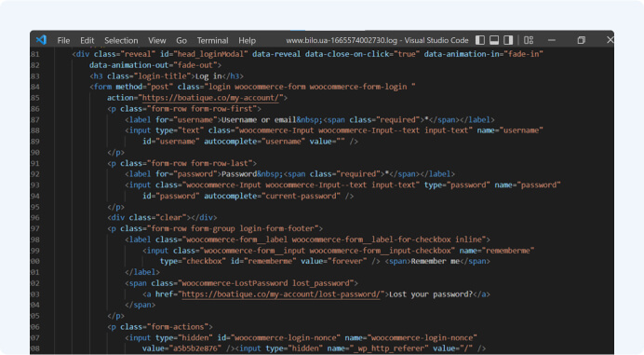Click the id="woocommerce-login-nonce" attribute
Image resolution: width=644 pixels, height=355 pixels.
click(279, 337)
